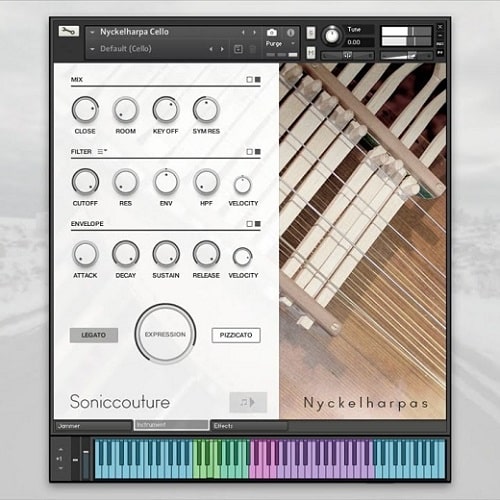This screenshot has width=500, height=500.
Task: Delete snapshot with the trash icon
Action: coord(253,49)
